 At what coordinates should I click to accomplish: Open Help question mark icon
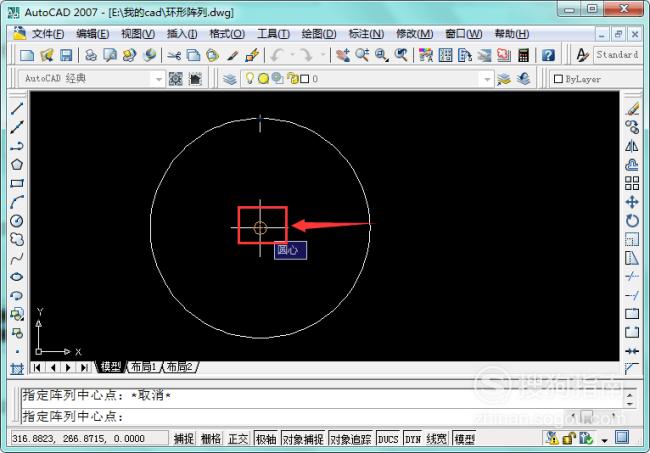pos(548,55)
